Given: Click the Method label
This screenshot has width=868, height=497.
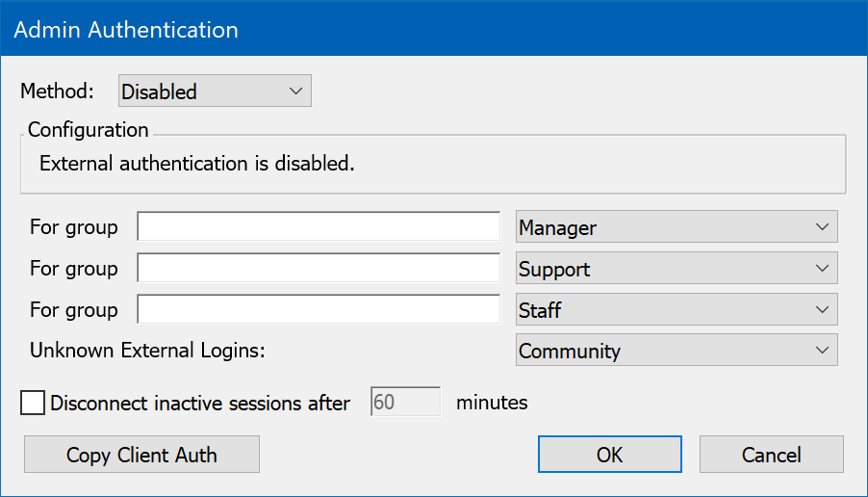Looking at the screenshot, I should click(x=58, y=92).
